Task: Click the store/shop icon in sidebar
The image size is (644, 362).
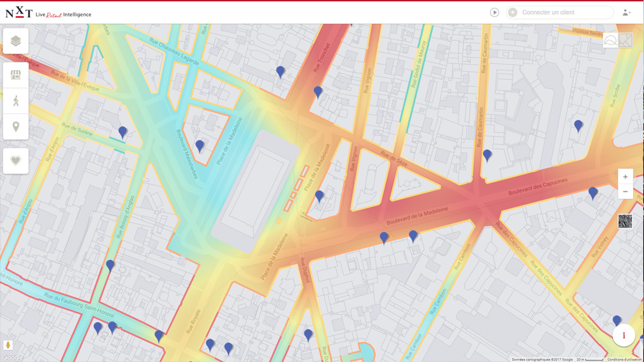Action: point(15,75)
